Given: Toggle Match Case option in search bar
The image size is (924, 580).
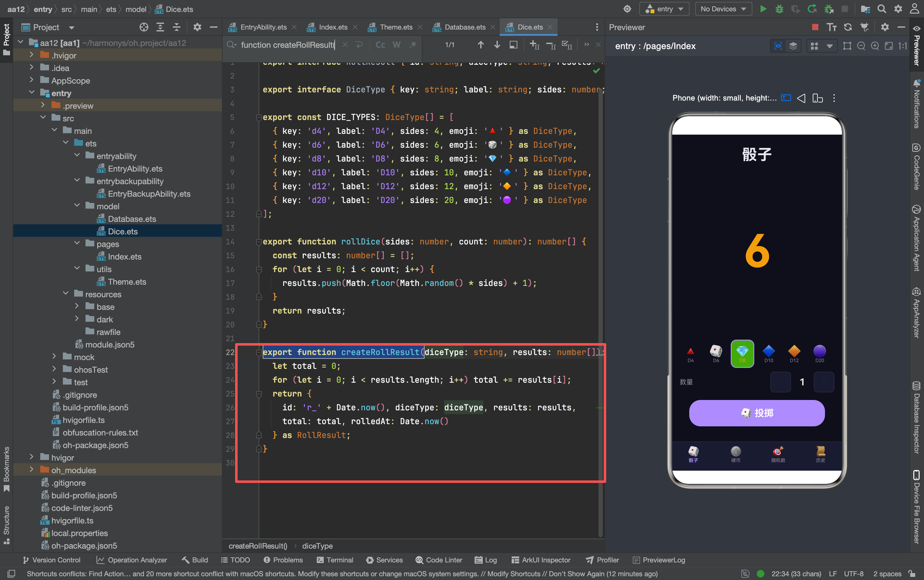Looking at the screenshot, I should click(380, 45).
